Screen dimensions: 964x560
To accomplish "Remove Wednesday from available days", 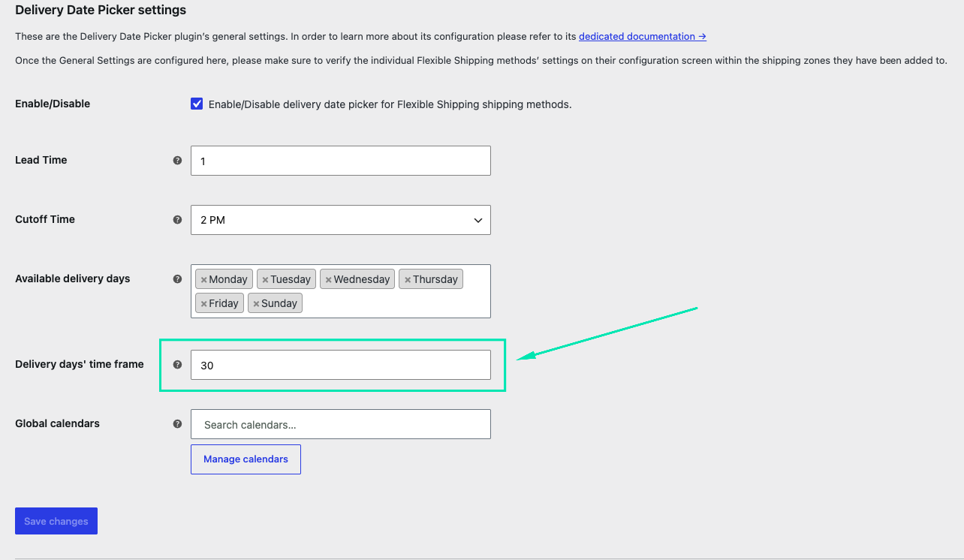I will 328,280.
